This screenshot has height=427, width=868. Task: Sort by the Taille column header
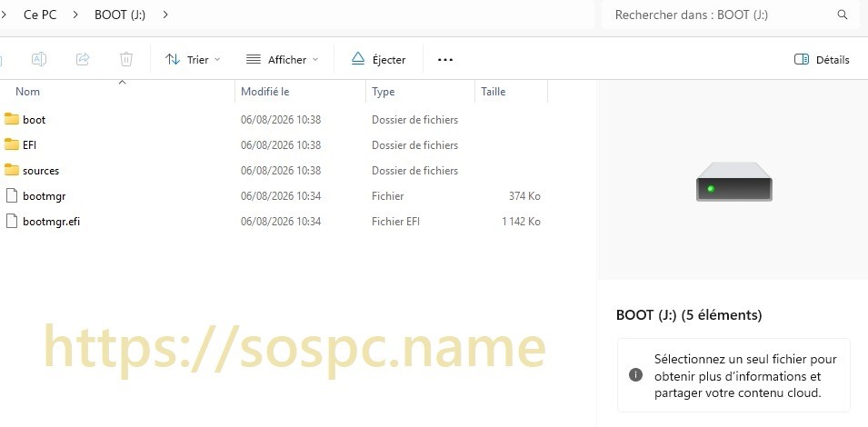point(494,92)
